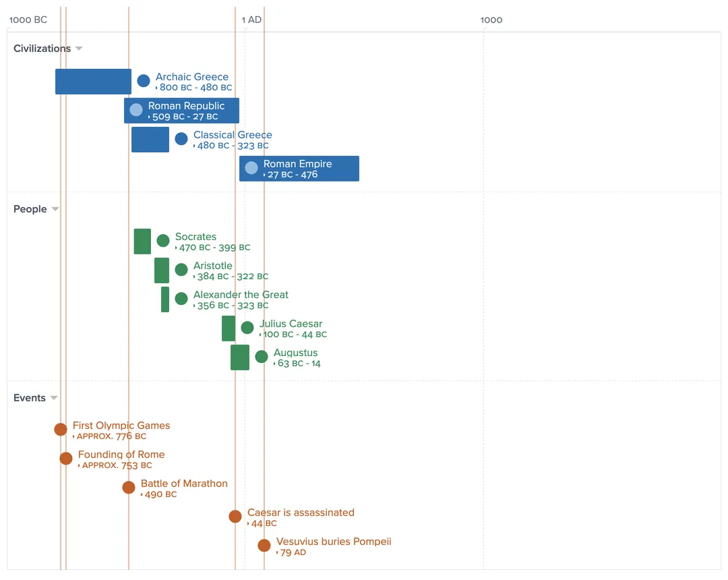Image resolution: width=728 pixels, height=580 pixels.
Task: Expand Socrates 470 BC - 399 BC dates
Action: coord(212,248)
